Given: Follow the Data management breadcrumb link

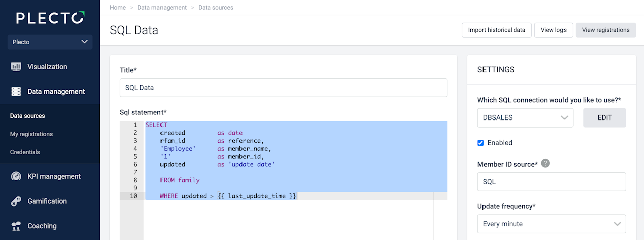Looking at the screenshot, I should (162, 8).
